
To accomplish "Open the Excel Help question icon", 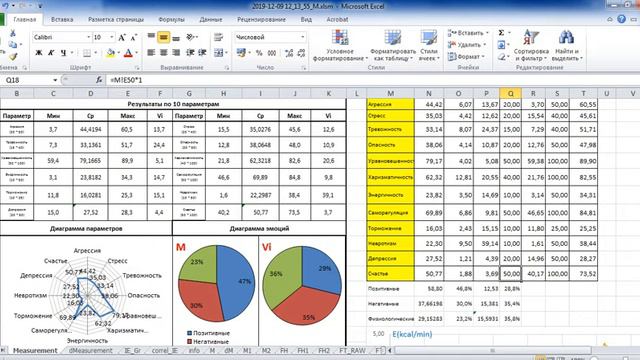I will click(621, 19).
